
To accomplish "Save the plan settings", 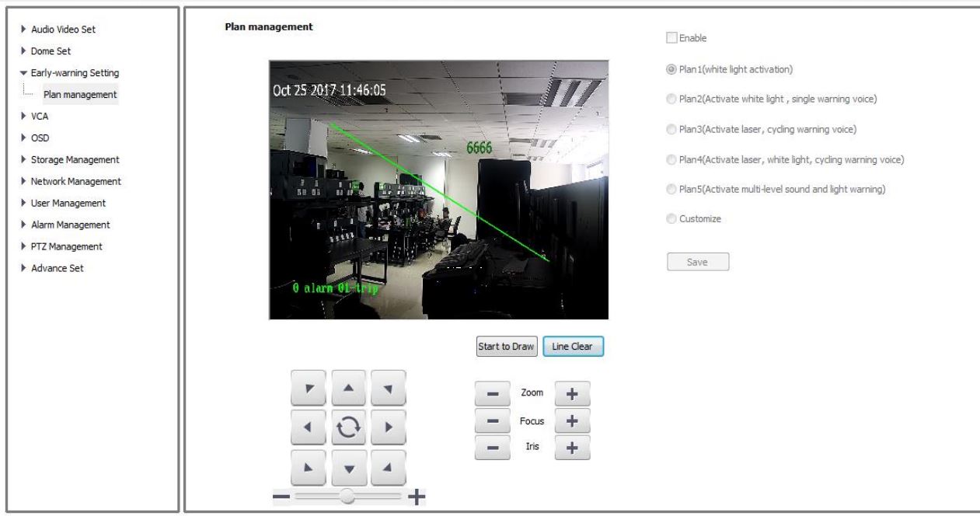I will click(698, 262).
